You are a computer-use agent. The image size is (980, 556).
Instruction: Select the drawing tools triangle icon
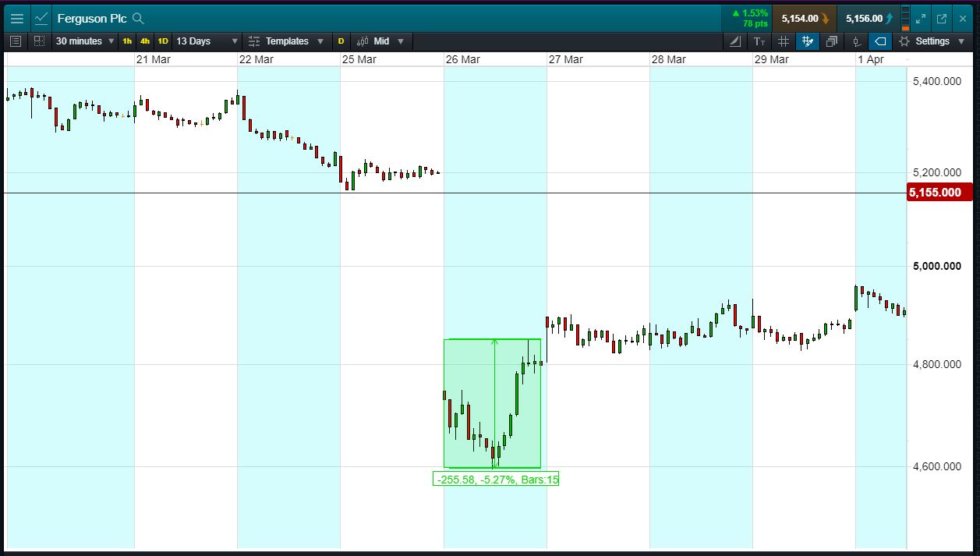[735, 41]
